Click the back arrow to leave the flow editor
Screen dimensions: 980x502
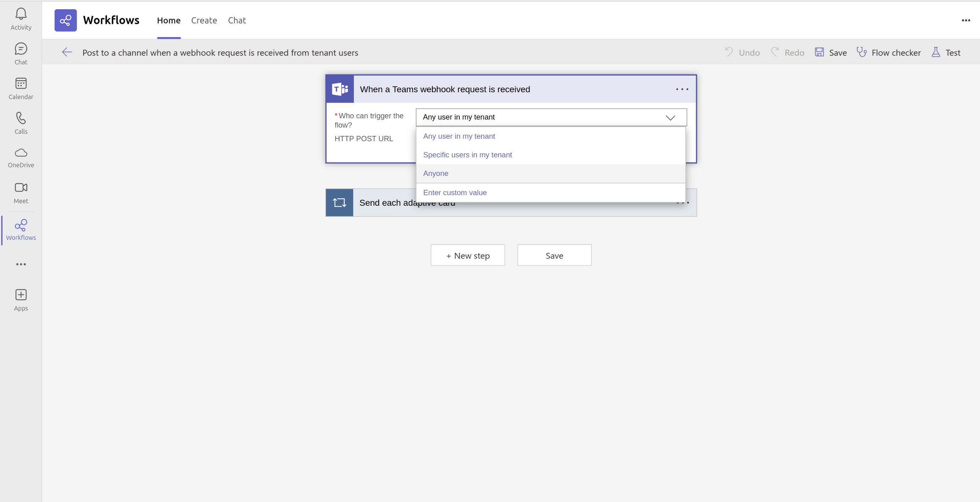pyautogui.click(x=67, y=53)
